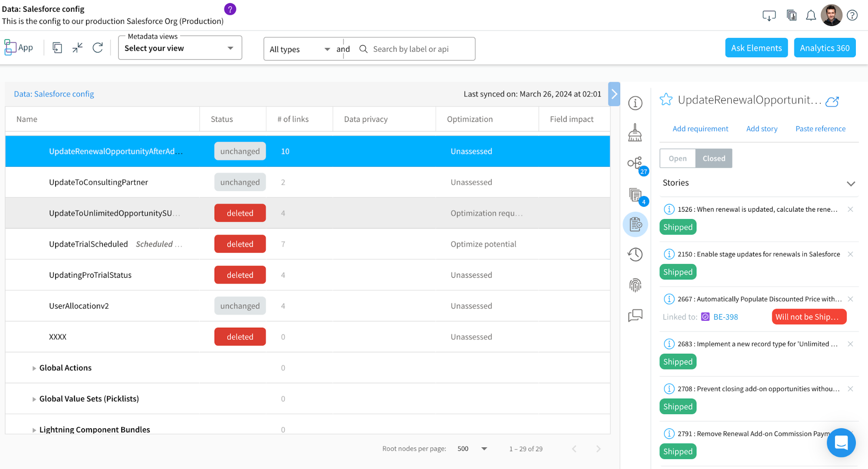Open the dependency tree panel showing 27 items

(x=635, y=163)
